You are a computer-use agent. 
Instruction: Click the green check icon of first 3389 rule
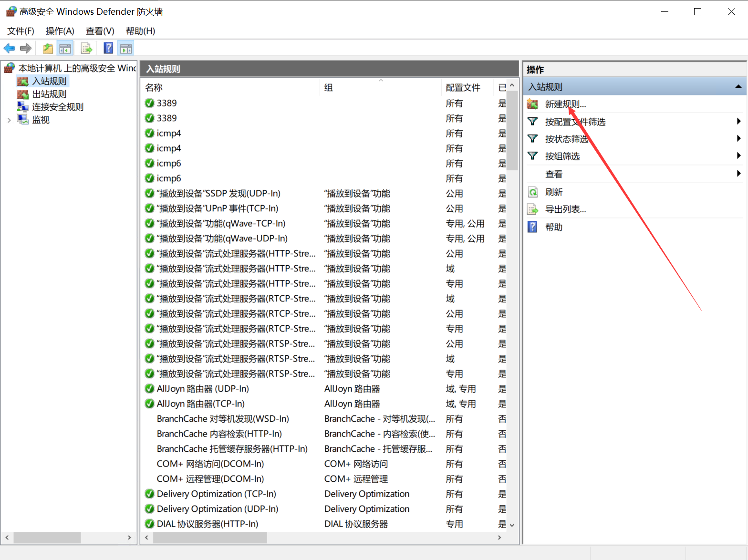coord(149,103)
